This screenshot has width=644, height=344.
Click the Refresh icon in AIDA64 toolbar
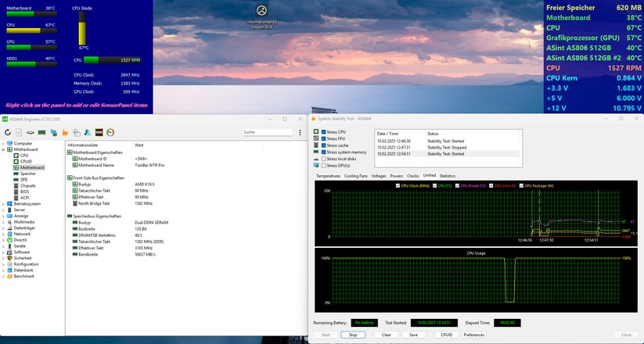(8, 132)
